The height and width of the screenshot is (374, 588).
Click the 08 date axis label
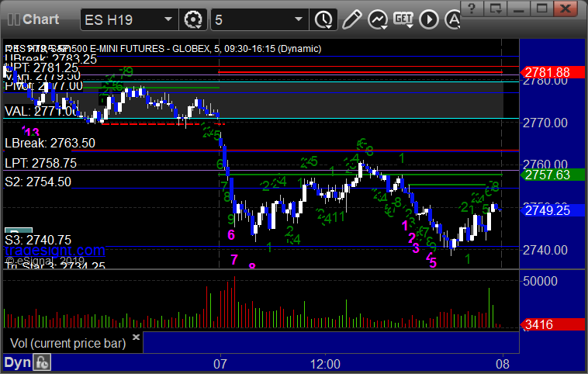click(503, 364)
